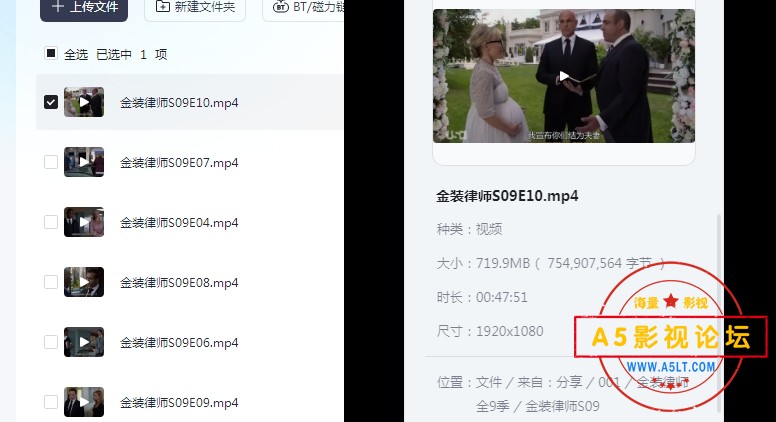Click the details panel vertical scrollbar

point(719,312)
